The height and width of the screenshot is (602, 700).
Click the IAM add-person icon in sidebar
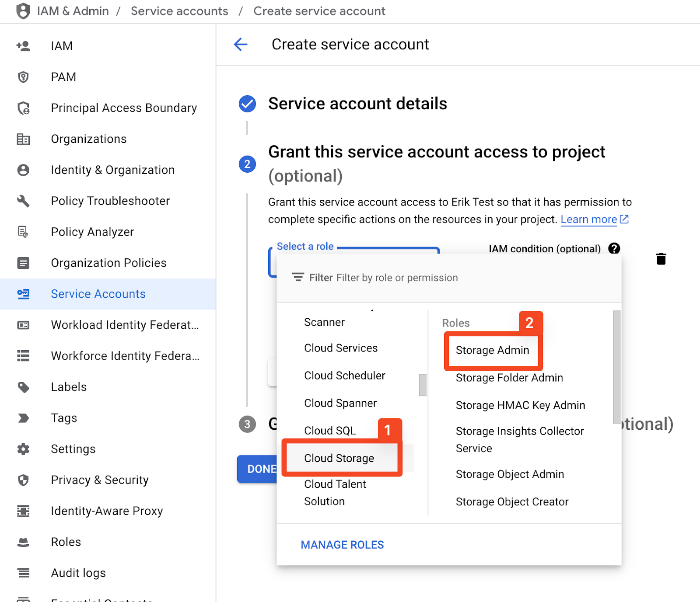click(23, 46)
